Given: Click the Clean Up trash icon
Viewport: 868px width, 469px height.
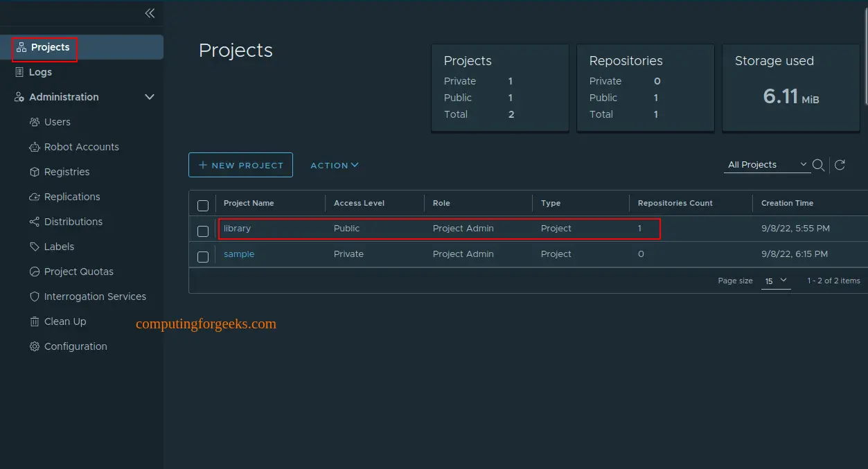Looking at the screenshot, I should click(34, 321).
